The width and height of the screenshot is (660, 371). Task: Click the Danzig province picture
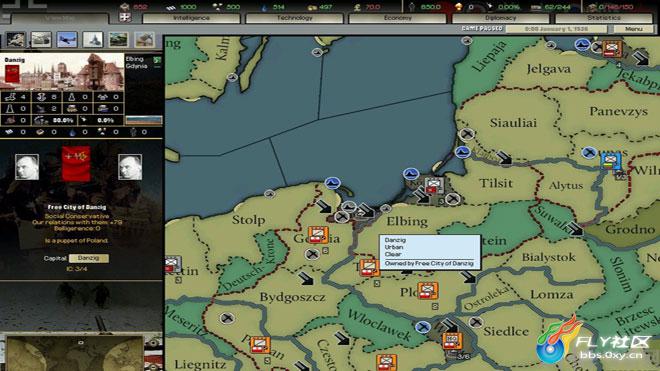coord(62,72)
